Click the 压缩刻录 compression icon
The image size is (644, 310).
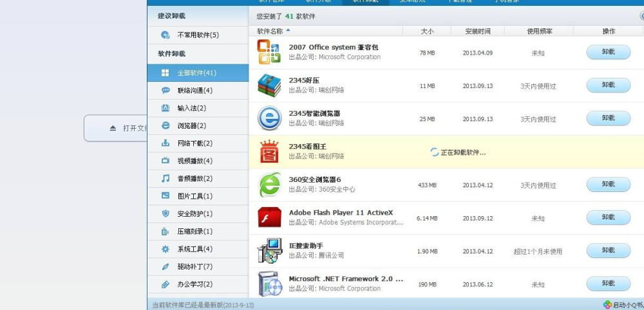pyautogui.click(x=166, y=232)
